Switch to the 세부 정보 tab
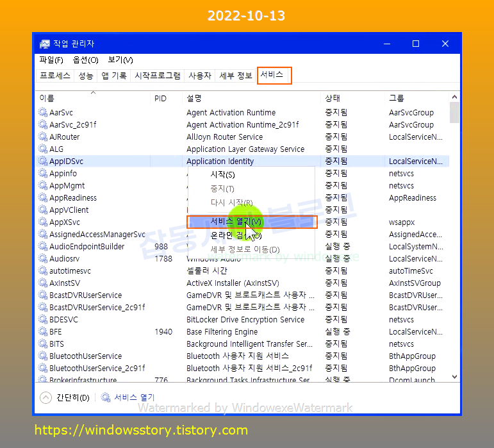This screenshot has width=494, height=448. pyautogui.click(x=236, y=76)
